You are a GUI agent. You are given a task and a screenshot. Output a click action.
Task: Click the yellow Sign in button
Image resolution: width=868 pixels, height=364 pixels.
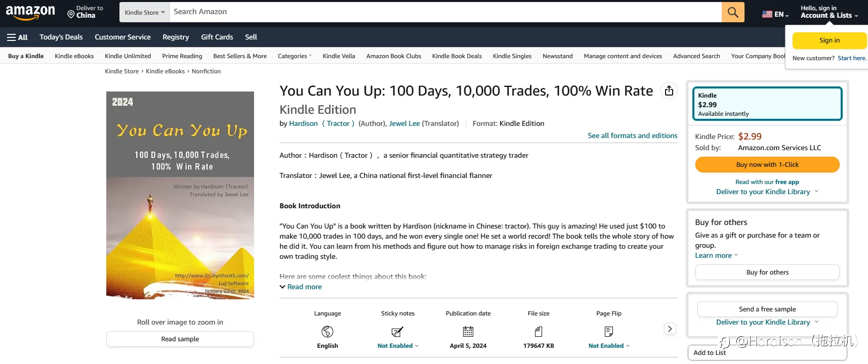pos(830,40)
